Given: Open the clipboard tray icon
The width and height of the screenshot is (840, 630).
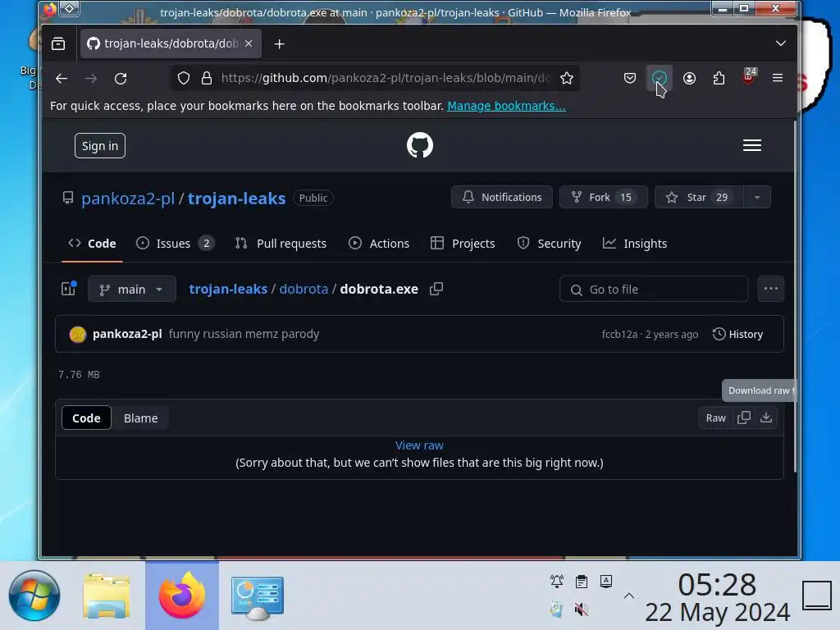Looking at the screenshot, I should (x=582, y=582).
